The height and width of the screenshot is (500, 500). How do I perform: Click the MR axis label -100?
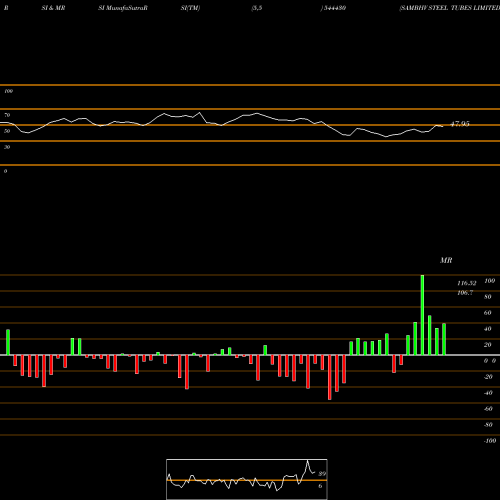490,441
